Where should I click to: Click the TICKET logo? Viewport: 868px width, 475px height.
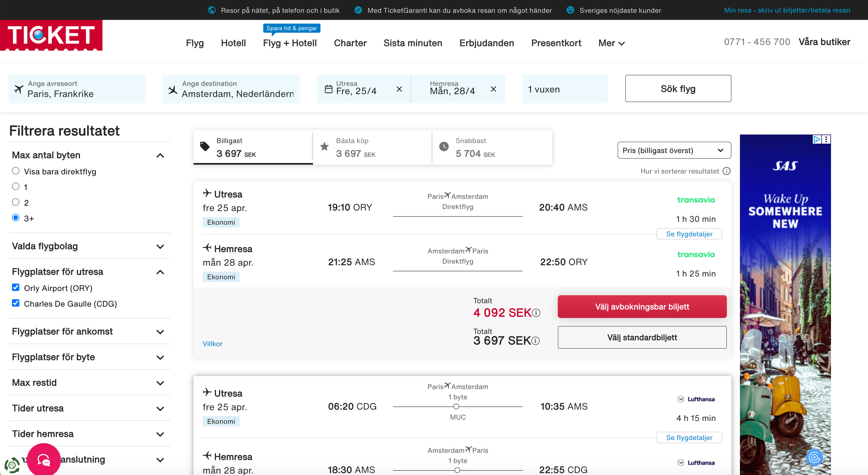[51, 35]
